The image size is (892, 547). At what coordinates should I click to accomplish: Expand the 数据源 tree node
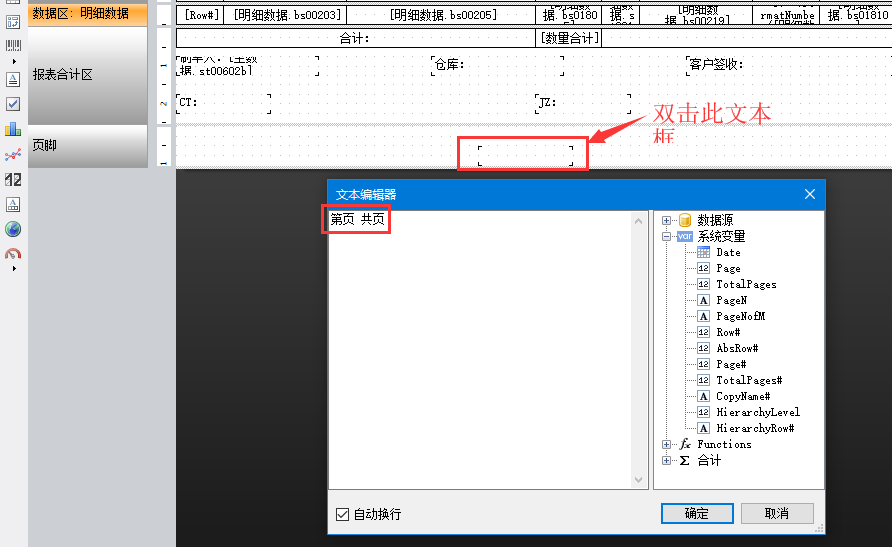[x=667, y=220]
